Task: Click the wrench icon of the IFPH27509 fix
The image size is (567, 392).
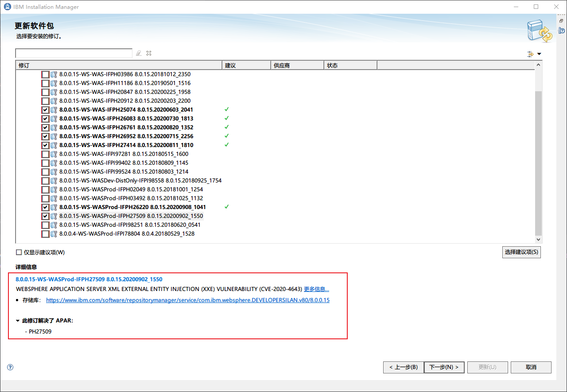Action: [x=54, y=216]
